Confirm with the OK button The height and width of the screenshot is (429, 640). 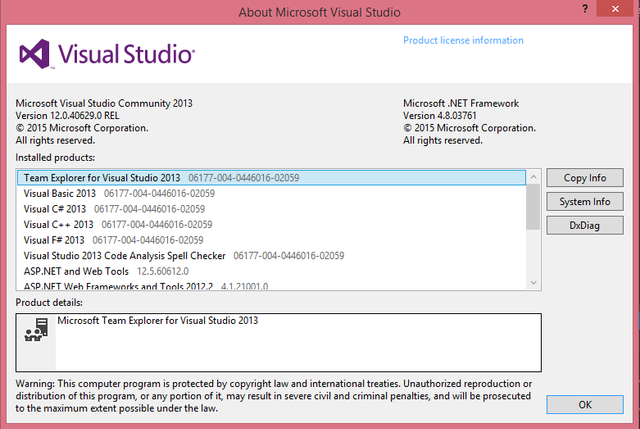[x=584, y=405]
